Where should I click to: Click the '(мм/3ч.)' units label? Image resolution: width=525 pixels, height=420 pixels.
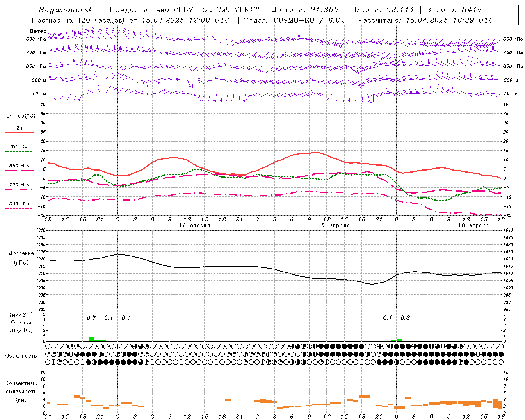[x=21, y=315]
